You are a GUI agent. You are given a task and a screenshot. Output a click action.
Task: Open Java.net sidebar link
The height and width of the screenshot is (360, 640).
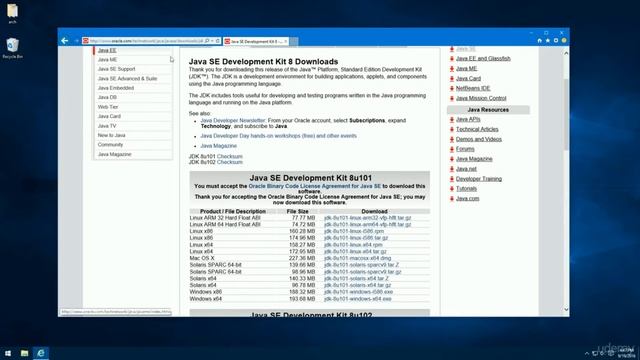pos(466,169)
